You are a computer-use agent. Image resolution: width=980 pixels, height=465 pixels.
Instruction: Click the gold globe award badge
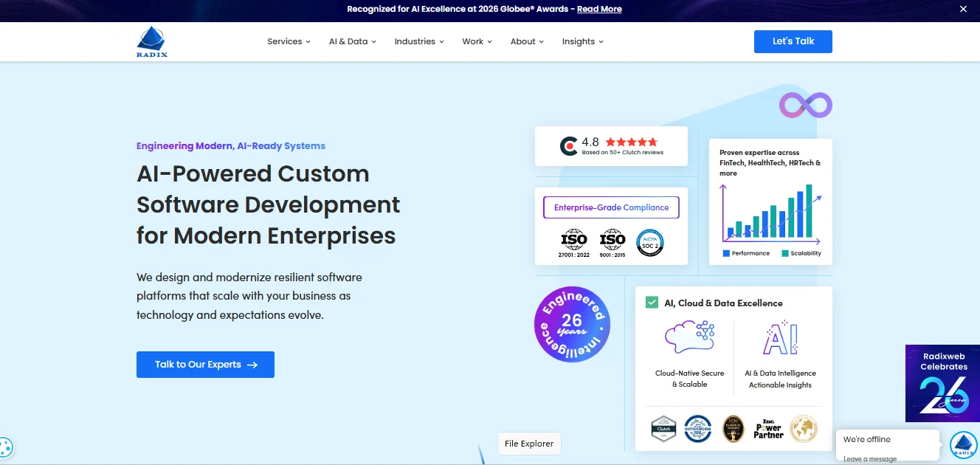(x=803, y=429)
